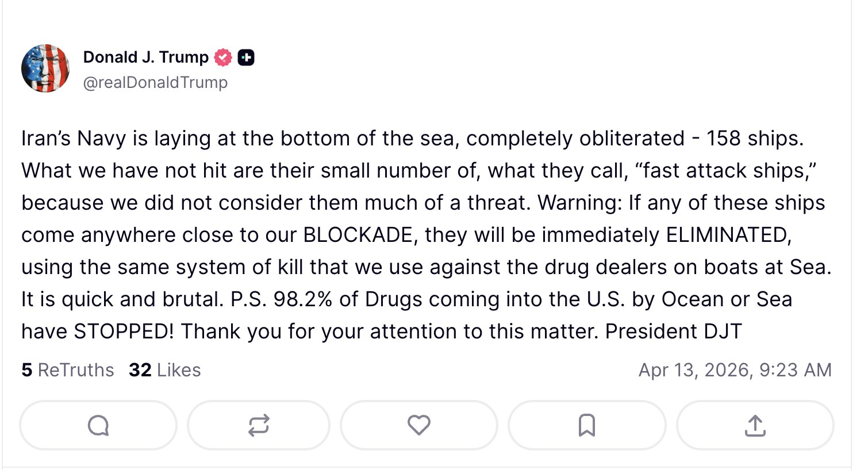Click the word STOPPED! in the post
This screenshot has width=868, height=470.
124,332
